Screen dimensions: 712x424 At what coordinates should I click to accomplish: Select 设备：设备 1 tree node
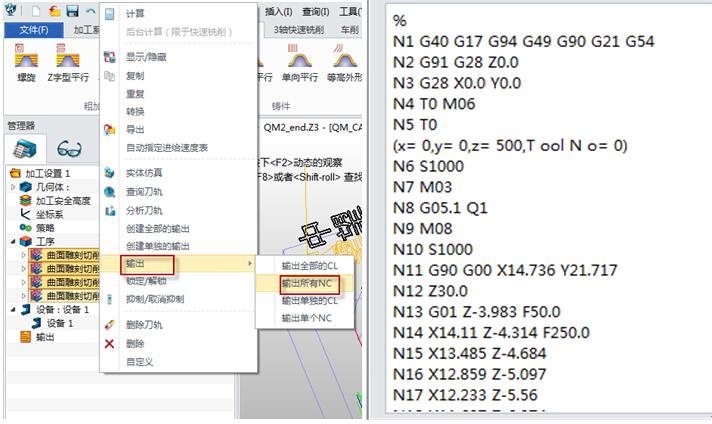[63, 310]
